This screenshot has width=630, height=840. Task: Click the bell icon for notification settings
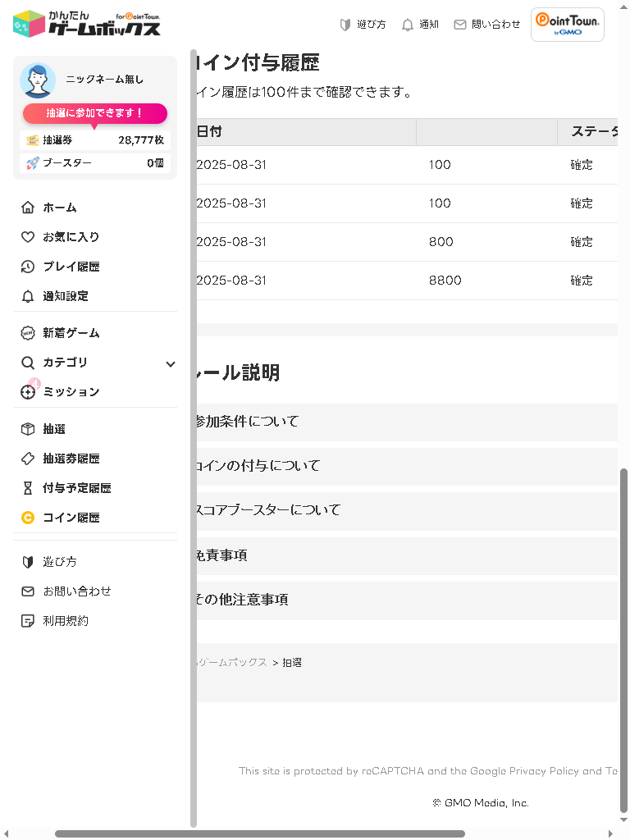pos(28,296)
